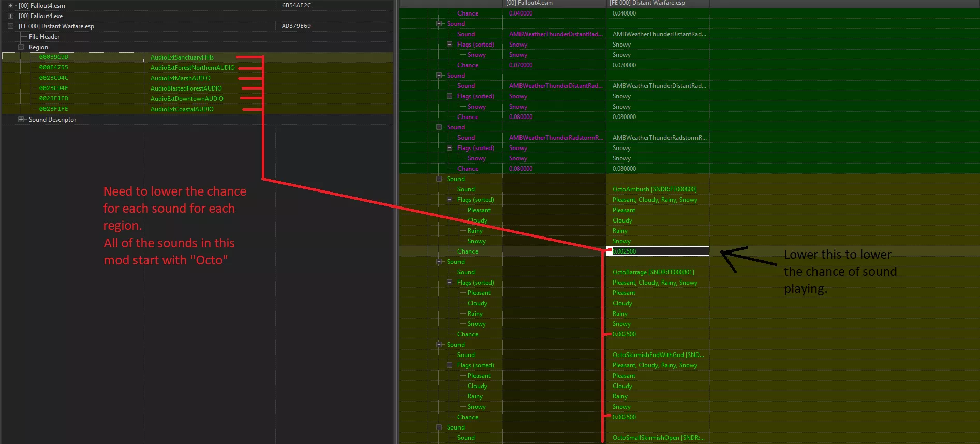The image size is (980, 444).
Task: Collapse the Sound group holding OctoSkirmishEndWithGod
Action: [x=439, y=345]
